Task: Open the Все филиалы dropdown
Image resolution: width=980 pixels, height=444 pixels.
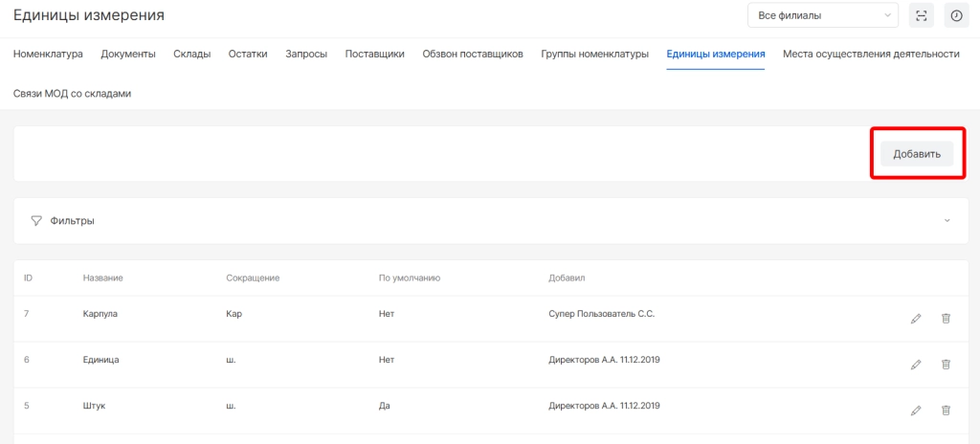Action: point(822,15)
